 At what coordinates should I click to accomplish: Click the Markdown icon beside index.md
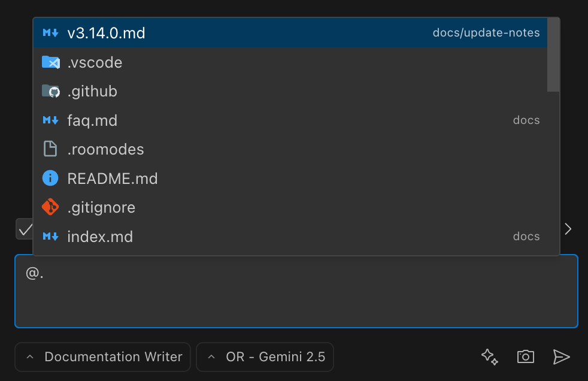pyautogui.click(x=50, y=236)
